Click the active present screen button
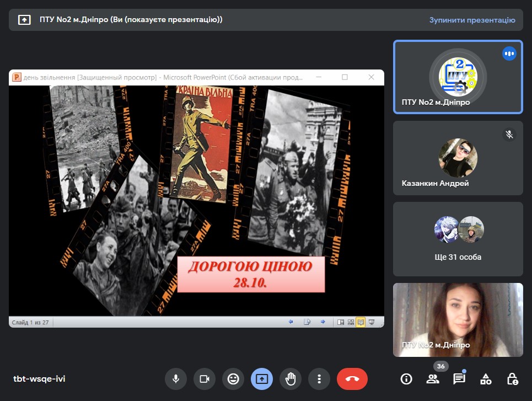This screenshot has width=532, height=401. point(261,379)
